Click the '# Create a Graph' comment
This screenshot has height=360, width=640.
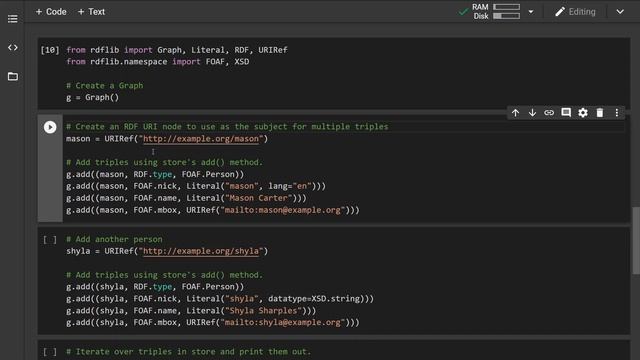click(x=104, y=86)
